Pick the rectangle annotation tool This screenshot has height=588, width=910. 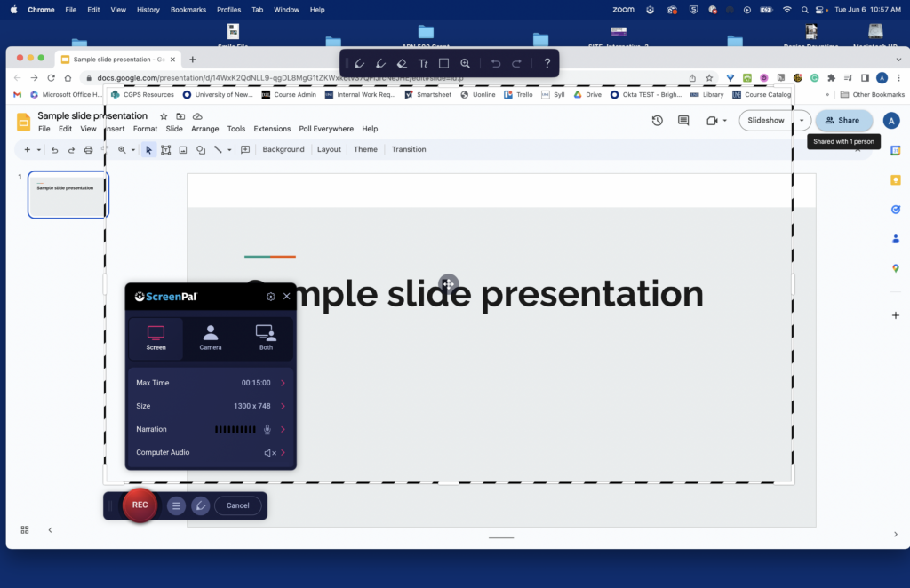(444, 63)
